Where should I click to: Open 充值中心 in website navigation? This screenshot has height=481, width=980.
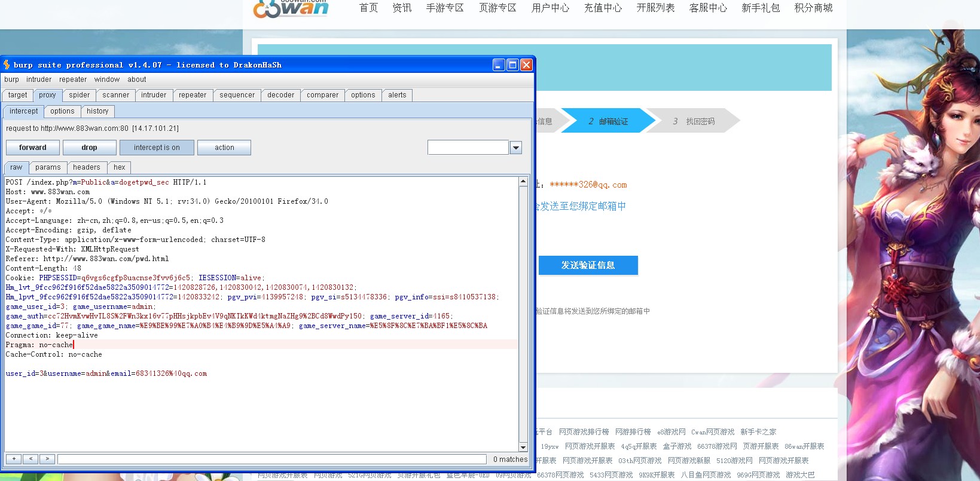coord(603,8)
